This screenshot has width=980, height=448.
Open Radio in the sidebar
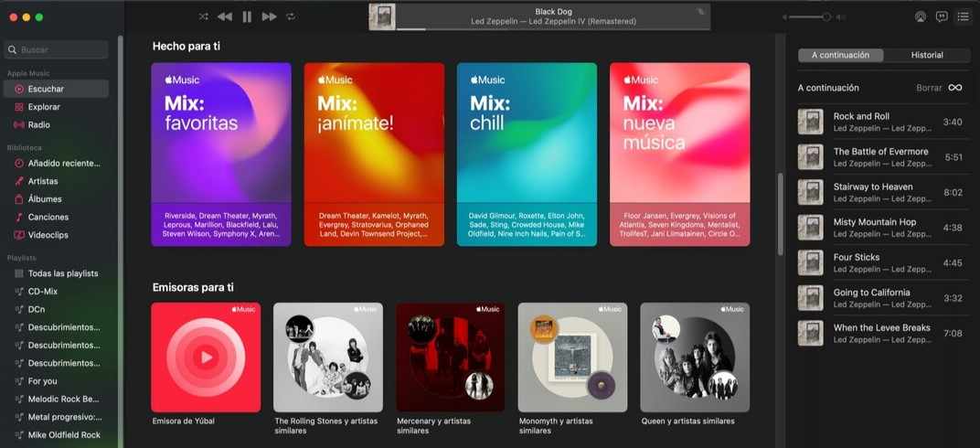click(x=38, y=124)
